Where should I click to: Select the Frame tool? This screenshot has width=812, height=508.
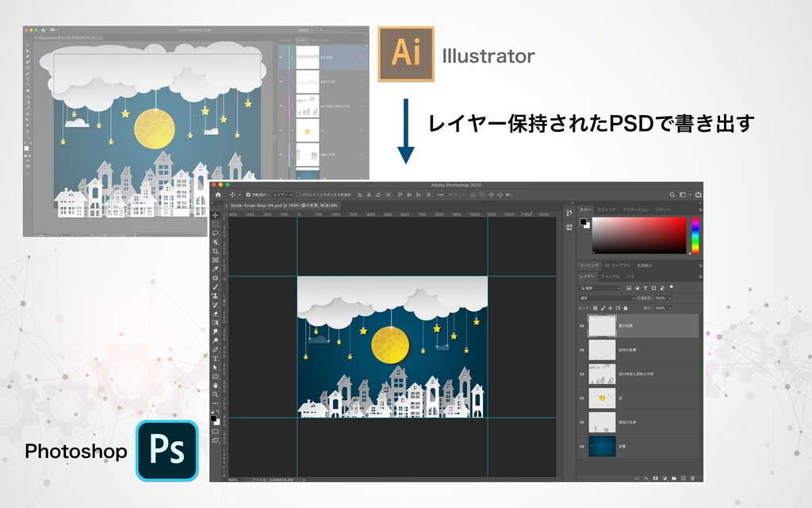pos(216,260)
